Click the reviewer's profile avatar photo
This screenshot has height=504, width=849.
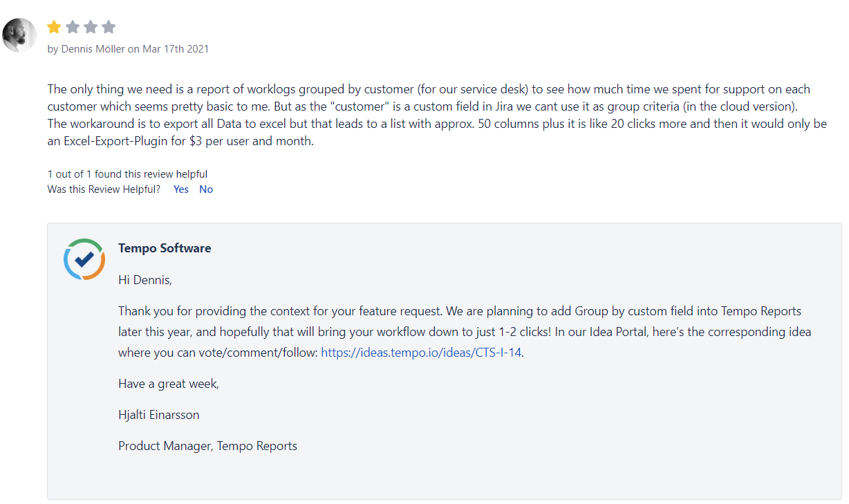tap(19, 35)
